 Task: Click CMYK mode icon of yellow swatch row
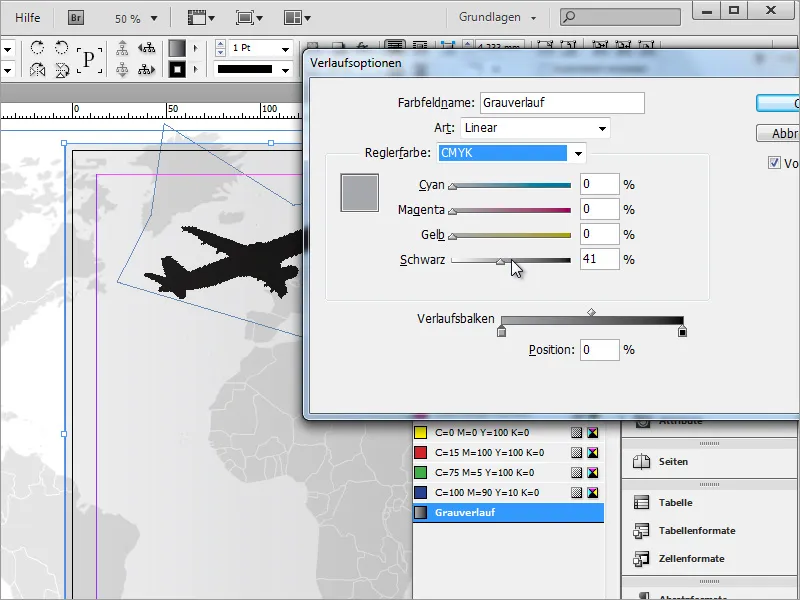592,433
